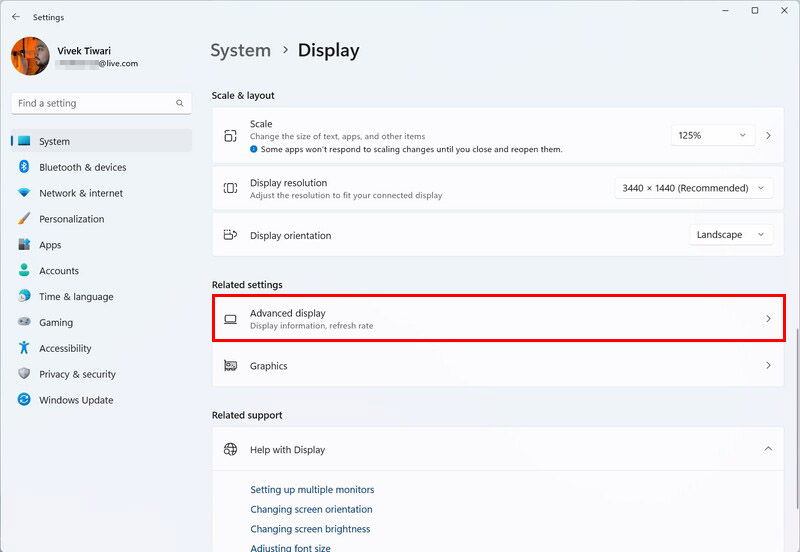Click the Find a setting search box
Screen dimensions: 800x552
click(x=101, y=103)
